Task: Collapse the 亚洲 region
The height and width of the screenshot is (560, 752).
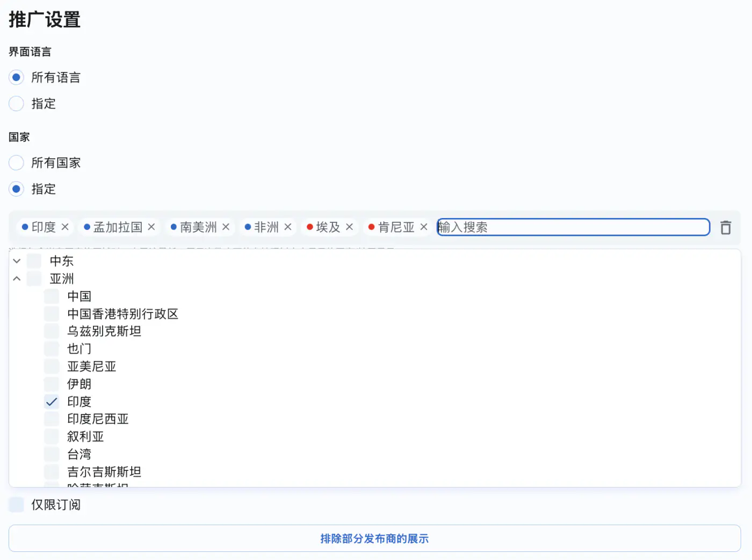Action: coord(17,279)
